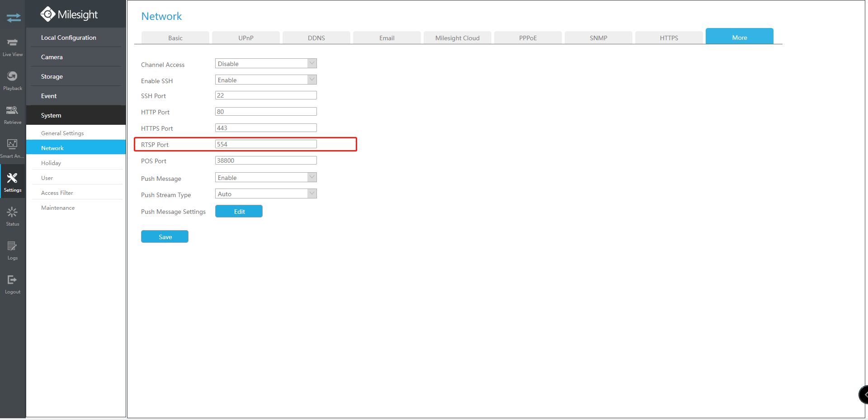Click the RTSP Port input field
The image size is (868, 420).
point(266,144)
